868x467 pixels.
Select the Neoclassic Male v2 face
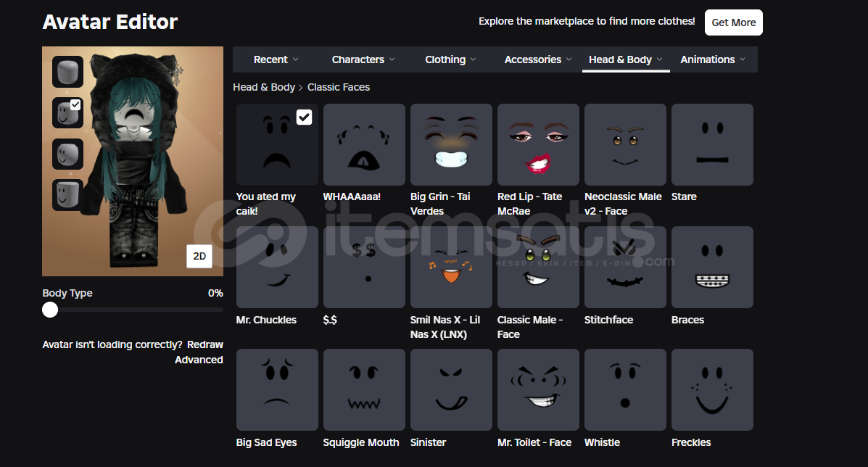point(626,144)
